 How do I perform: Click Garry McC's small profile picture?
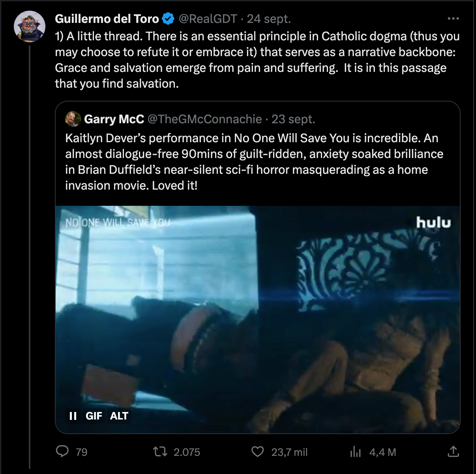pyautogui.click(x=73, y=119)
